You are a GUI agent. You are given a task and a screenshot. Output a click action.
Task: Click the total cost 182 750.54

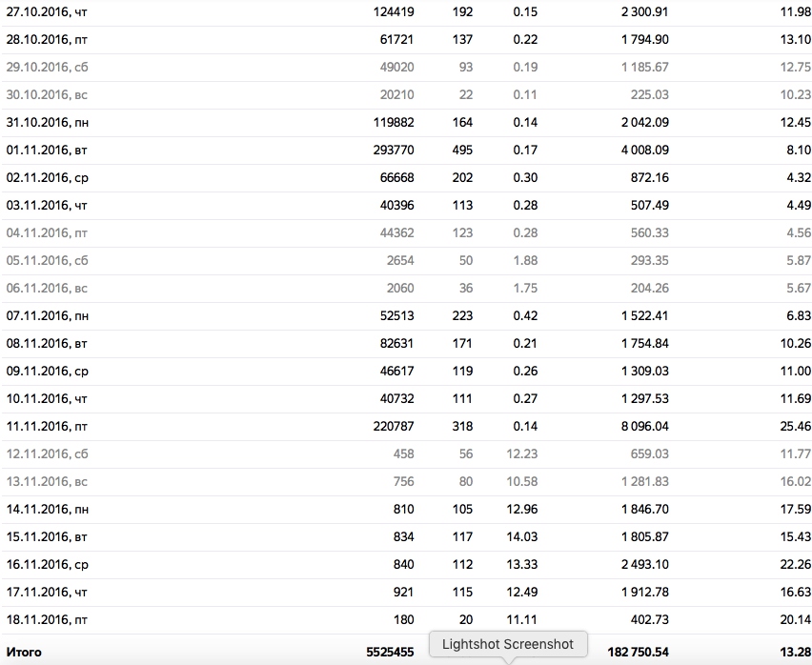(638, 652)
